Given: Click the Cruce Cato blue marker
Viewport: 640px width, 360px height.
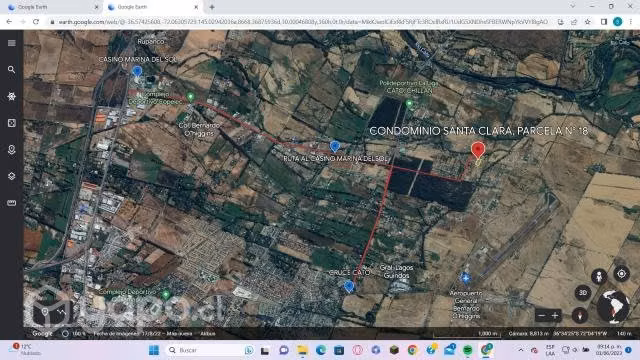Looking at the screenshot, I should tap(349, 286).
